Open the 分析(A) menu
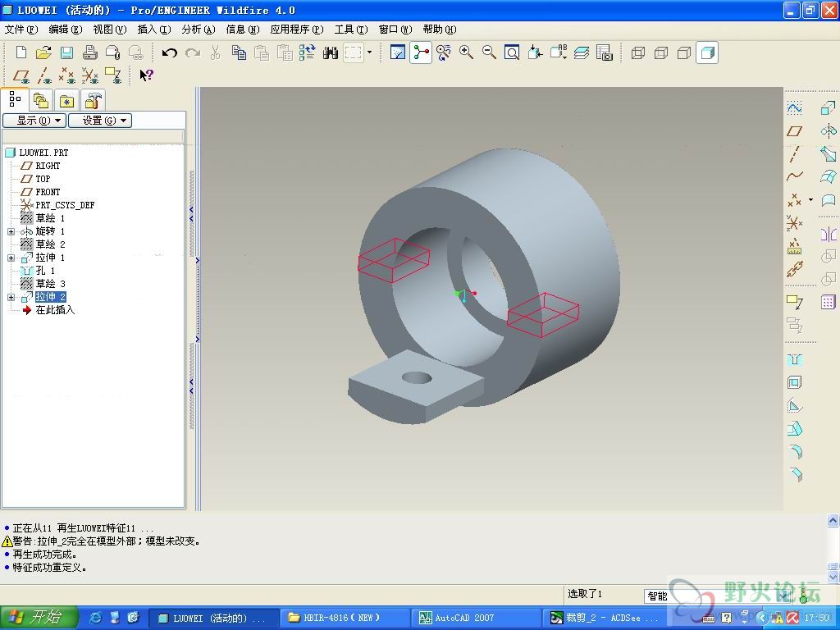Viewport: 840px width, 630px height. [199, 30]
